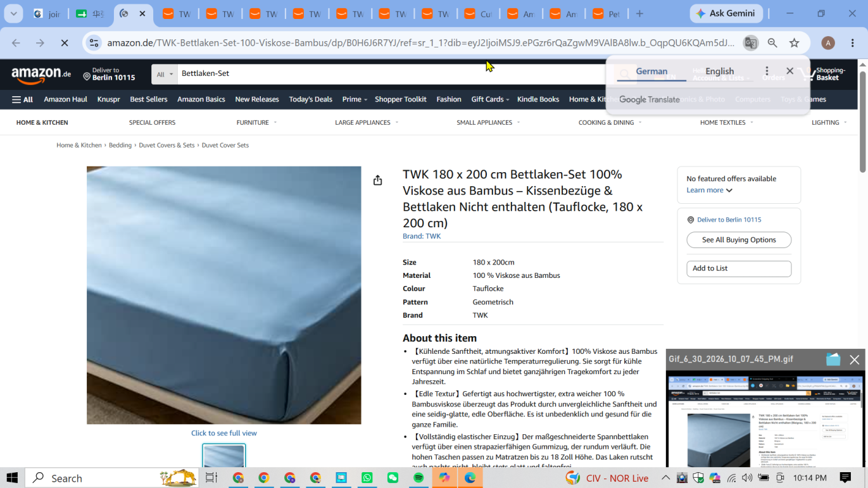The width and height of the screenshot is (868, 488).
Task: Go forward in browser history
Action: pos(40,43)
